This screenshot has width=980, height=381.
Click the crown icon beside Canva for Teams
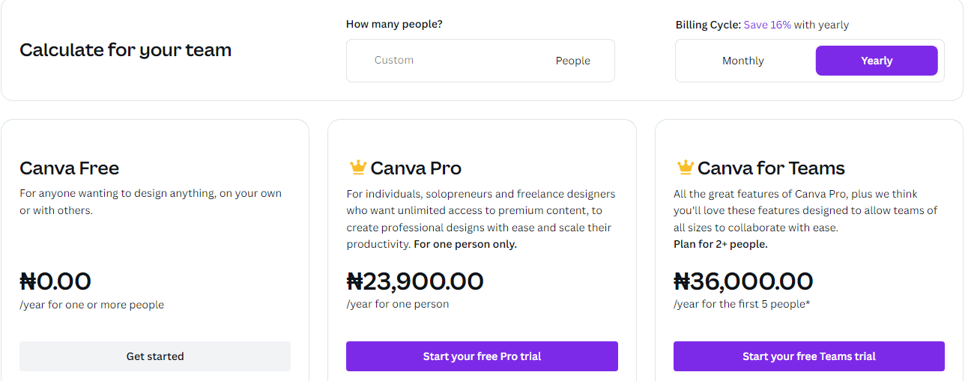coord(684,168)
